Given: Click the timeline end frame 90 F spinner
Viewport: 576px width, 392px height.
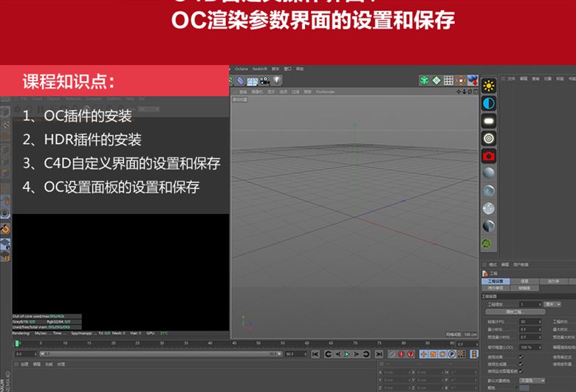Looking at the screenshot, I should pyautogui.click(x=305, y=354).
